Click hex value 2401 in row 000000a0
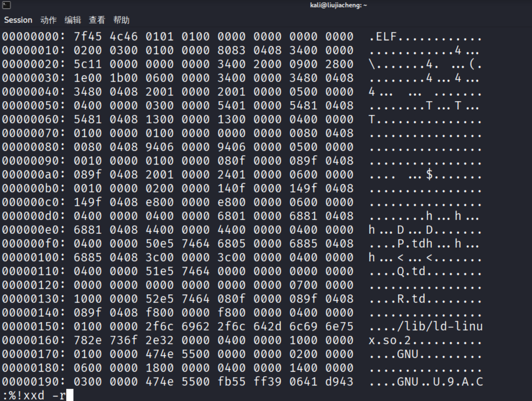The width and height of the screenshot is (532, 401). [232, 175]
